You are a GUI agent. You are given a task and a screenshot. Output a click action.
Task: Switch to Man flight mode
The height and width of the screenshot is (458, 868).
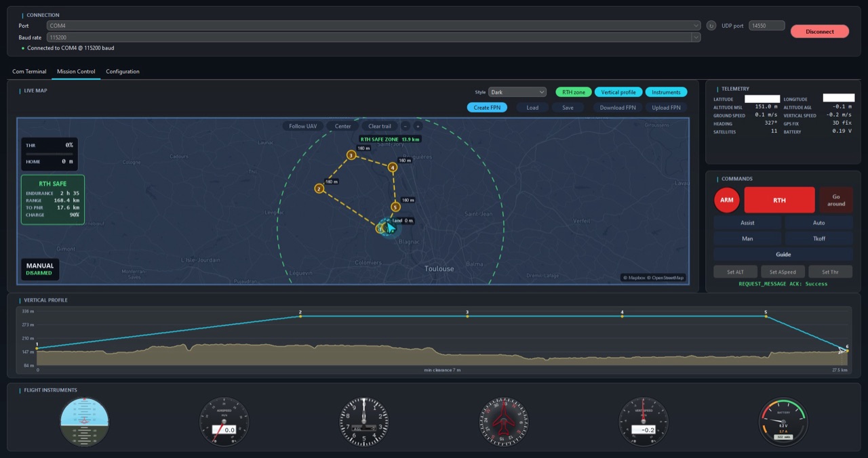[747, 238]
